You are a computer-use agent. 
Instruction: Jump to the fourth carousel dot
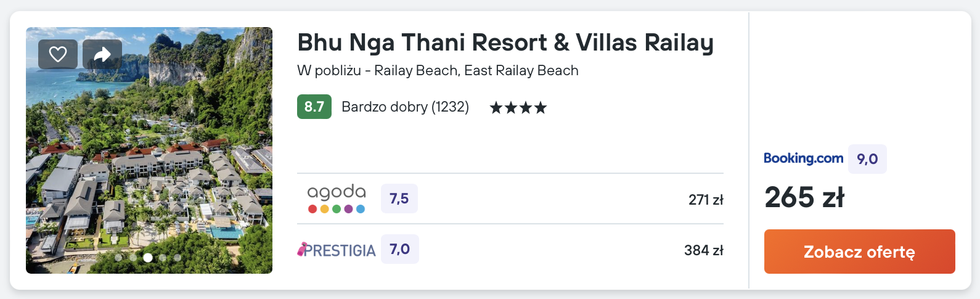coord(163,258)
